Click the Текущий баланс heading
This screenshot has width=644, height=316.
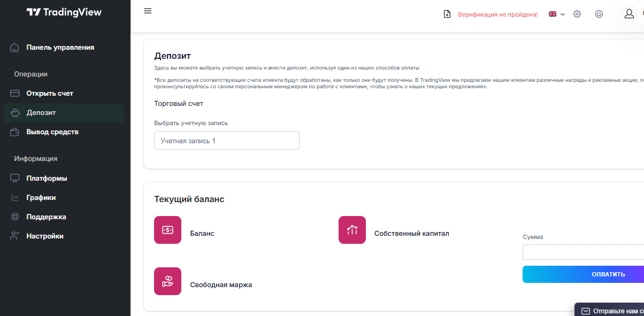(x=189, y=199)
